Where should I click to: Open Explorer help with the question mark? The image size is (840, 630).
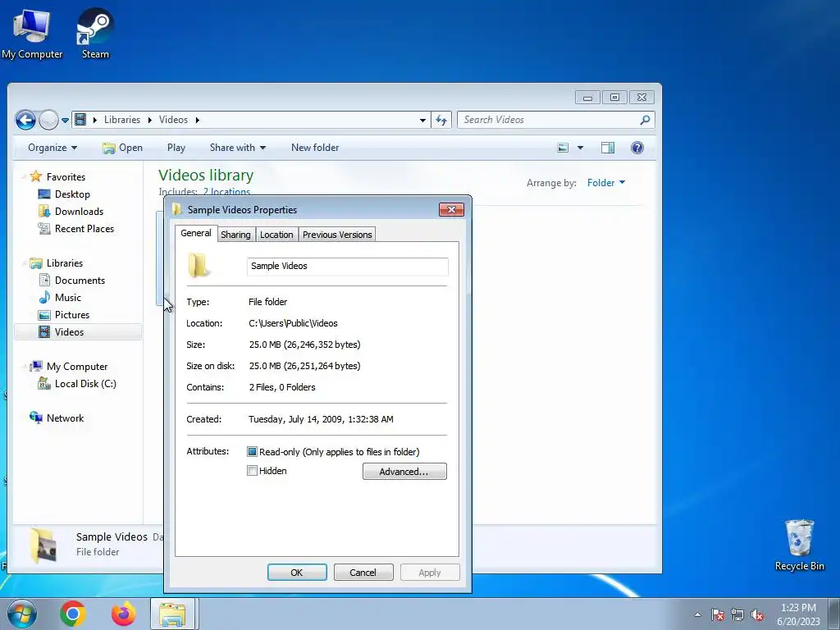coord(637,148)
